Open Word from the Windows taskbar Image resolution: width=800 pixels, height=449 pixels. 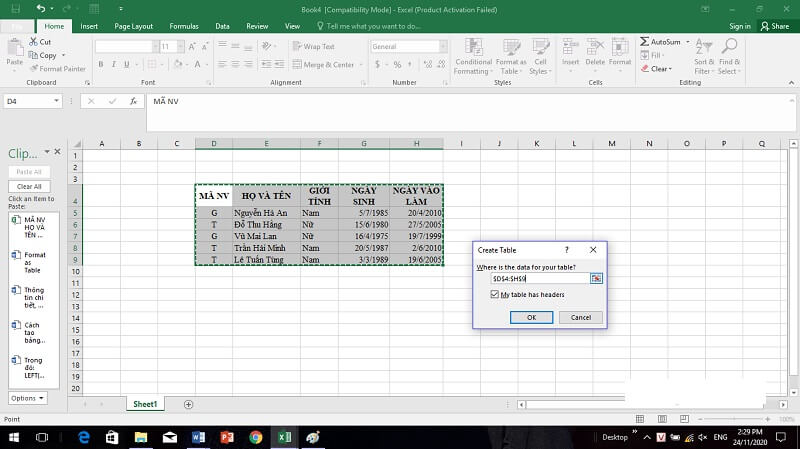tap(196, 437)
